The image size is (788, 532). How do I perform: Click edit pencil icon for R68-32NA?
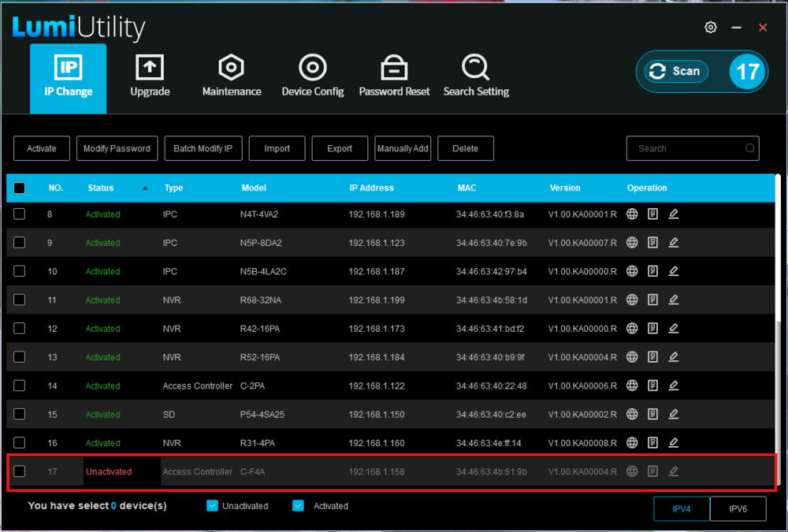[x=673, y=299]
